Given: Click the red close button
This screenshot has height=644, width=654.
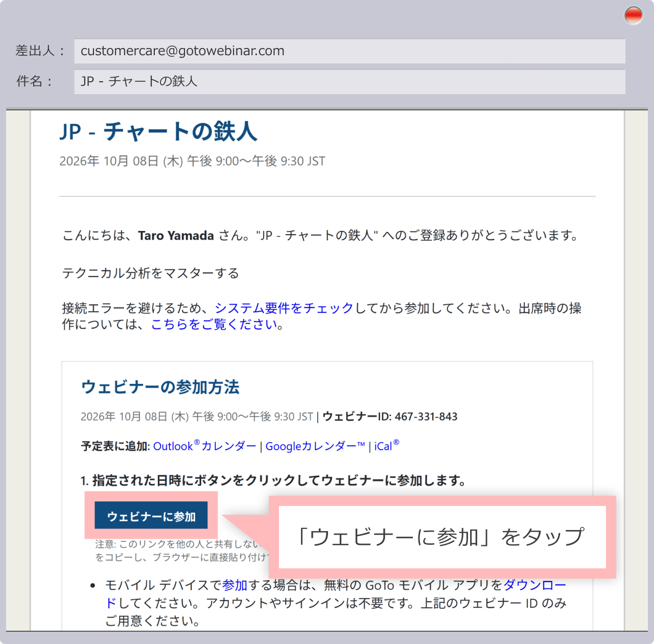Looking at the screenshot, I should point(634,15).
